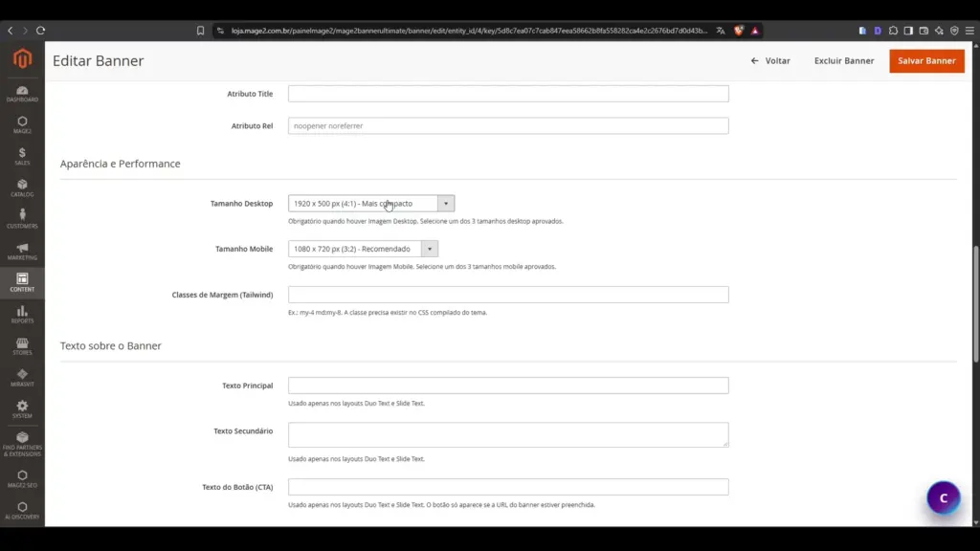
Task: Focus the Atributo Rel field
Action: (x=508, y=125)
